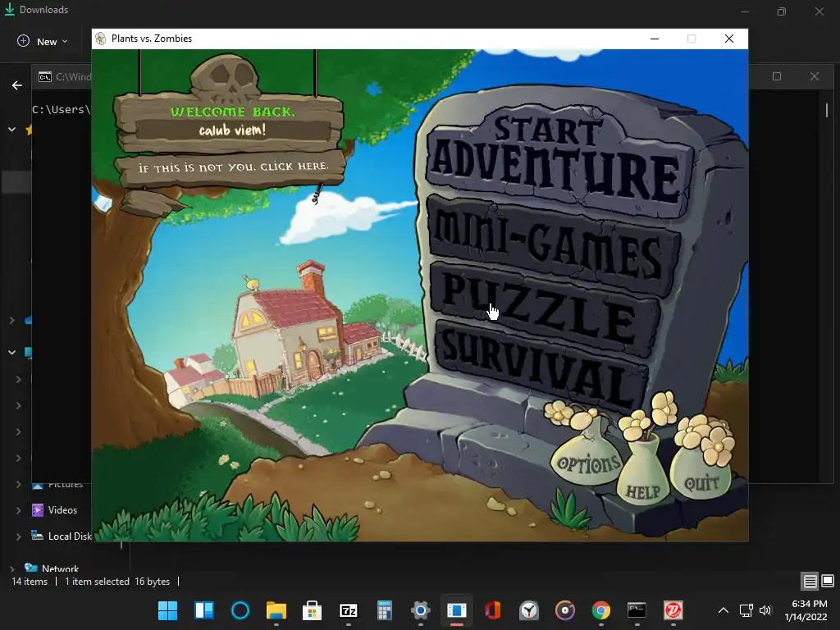Restore down the Downloads Explorer window
The height and width of the screenshot is (630, 840).
tap(782, 11)
